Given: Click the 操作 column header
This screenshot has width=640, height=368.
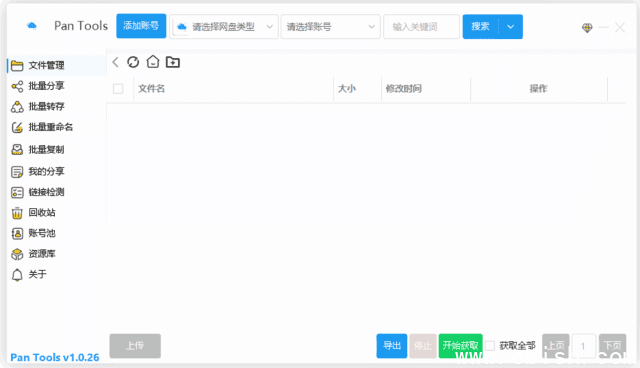Looking at the screenshot, I should (538, 89).
